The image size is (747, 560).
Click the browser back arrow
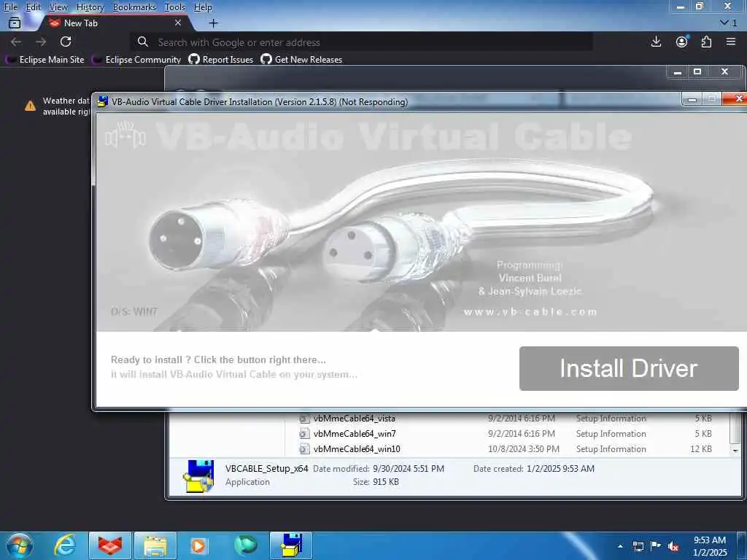coord(16,42)
